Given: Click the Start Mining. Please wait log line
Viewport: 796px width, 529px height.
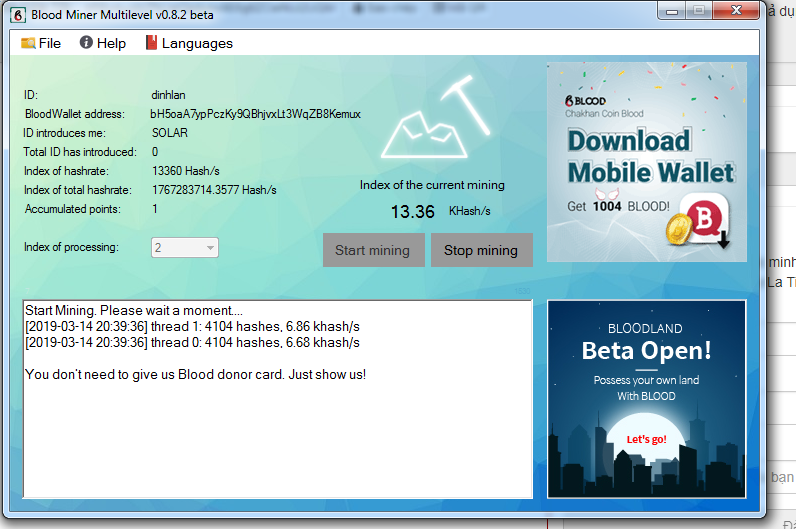Looking at the screenshot, I should tap(134, 310).
